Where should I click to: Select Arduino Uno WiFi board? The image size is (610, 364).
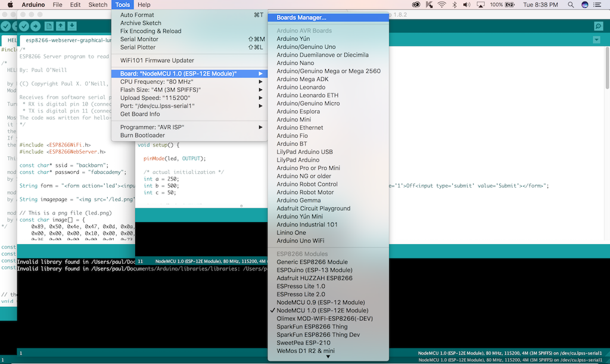coord(328,241)
